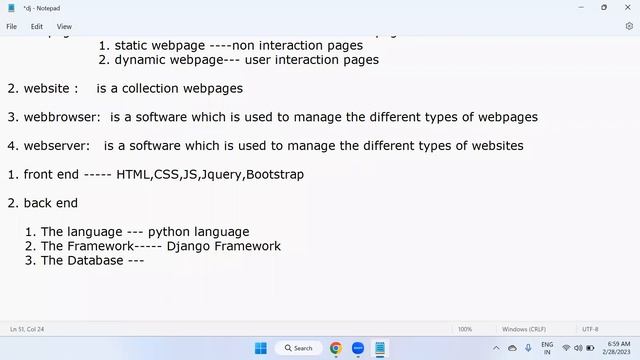
Task: Click the 'webbrowser:' definition line
Action: coord(273,117)
